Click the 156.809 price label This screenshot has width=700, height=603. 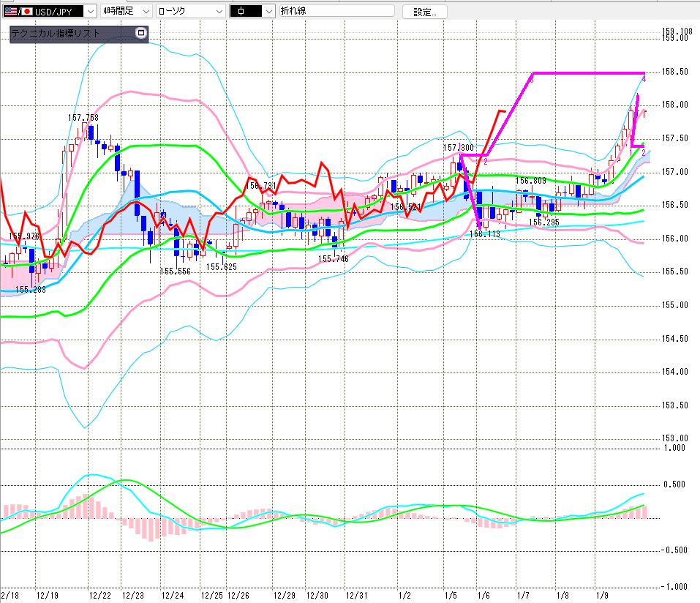click(531, 181)
